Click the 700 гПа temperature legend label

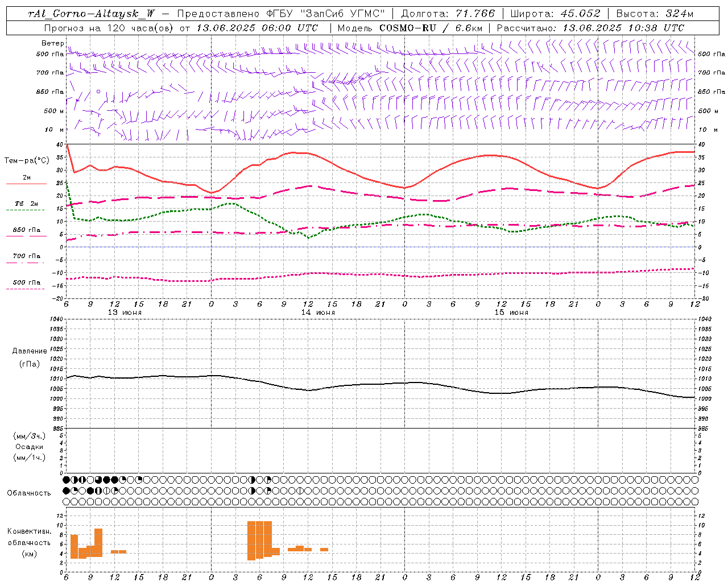pyautogui.click(x=26, y=256)
